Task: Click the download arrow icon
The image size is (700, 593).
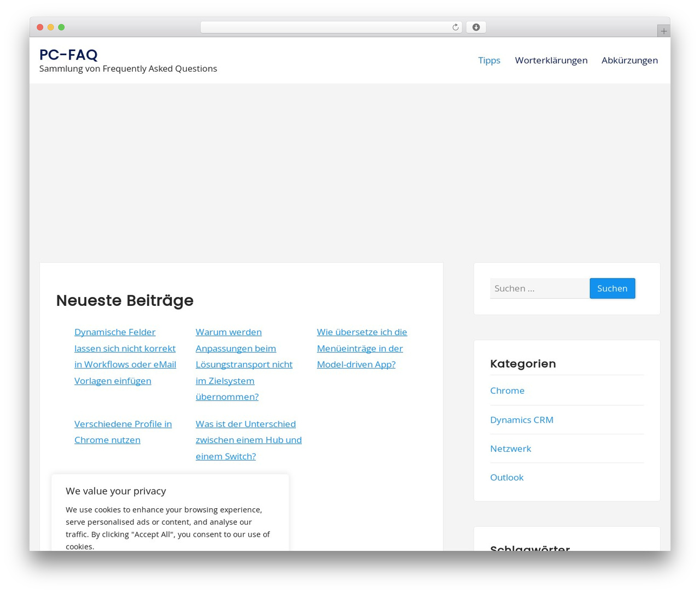Action: (476, 27)
